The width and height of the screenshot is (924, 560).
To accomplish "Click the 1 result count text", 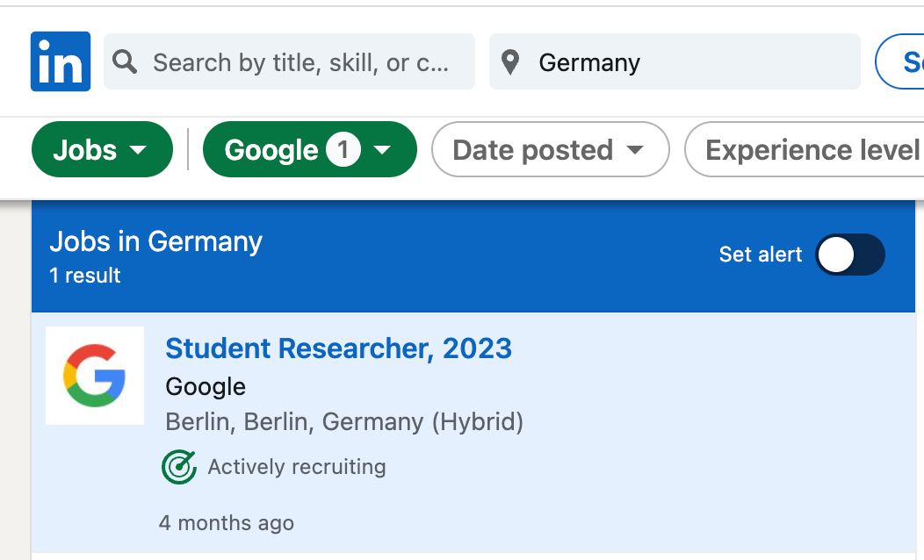I will tap(85, 275).
